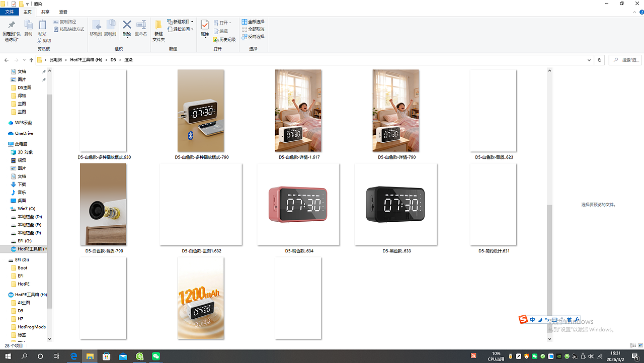This screenshot has height=363, width=644.
Task: Click the 重命名 rename icon
Action: point(141,25)
